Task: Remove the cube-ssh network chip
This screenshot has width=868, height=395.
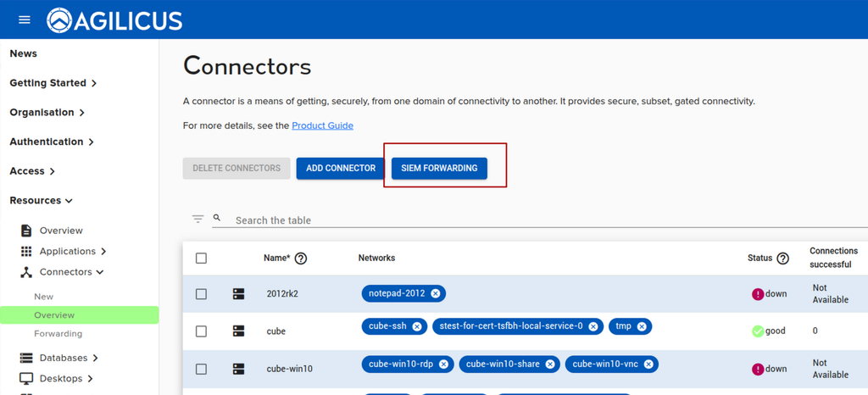Action: pyautogui.click(x=417, y=326)
